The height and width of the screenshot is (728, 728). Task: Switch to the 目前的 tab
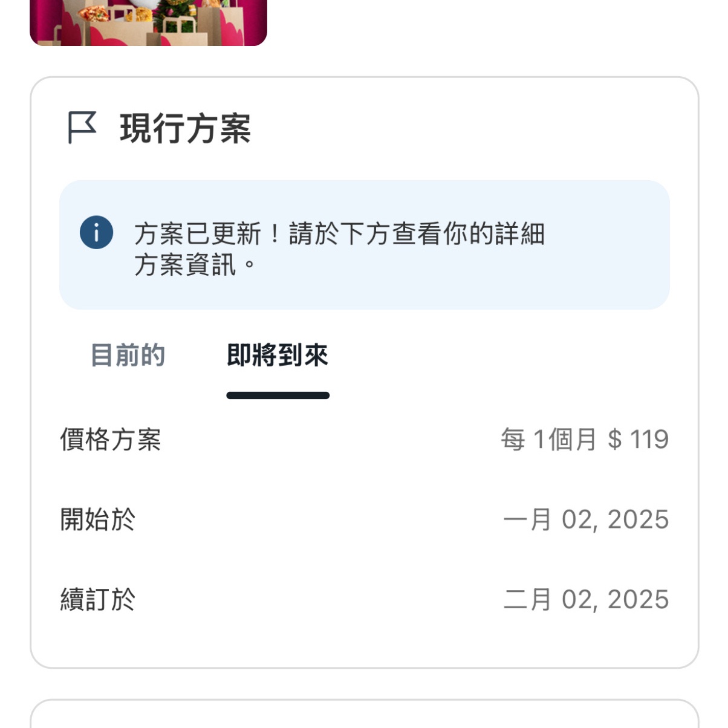click(x=128, y=356)
